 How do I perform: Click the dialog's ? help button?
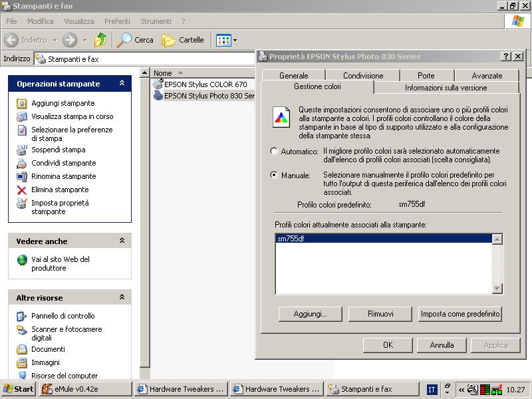pyautogui.click(x=505, y=57)
